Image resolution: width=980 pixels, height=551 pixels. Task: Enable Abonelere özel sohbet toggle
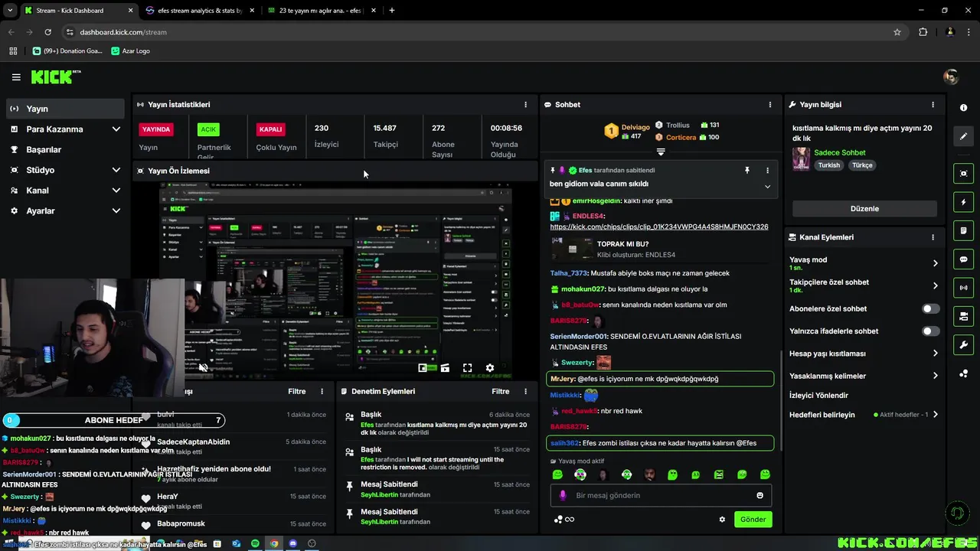pos(930,308)
